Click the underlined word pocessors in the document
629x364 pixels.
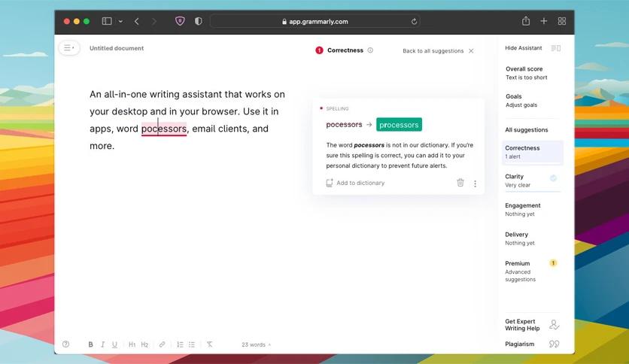(x=164, y=129)
